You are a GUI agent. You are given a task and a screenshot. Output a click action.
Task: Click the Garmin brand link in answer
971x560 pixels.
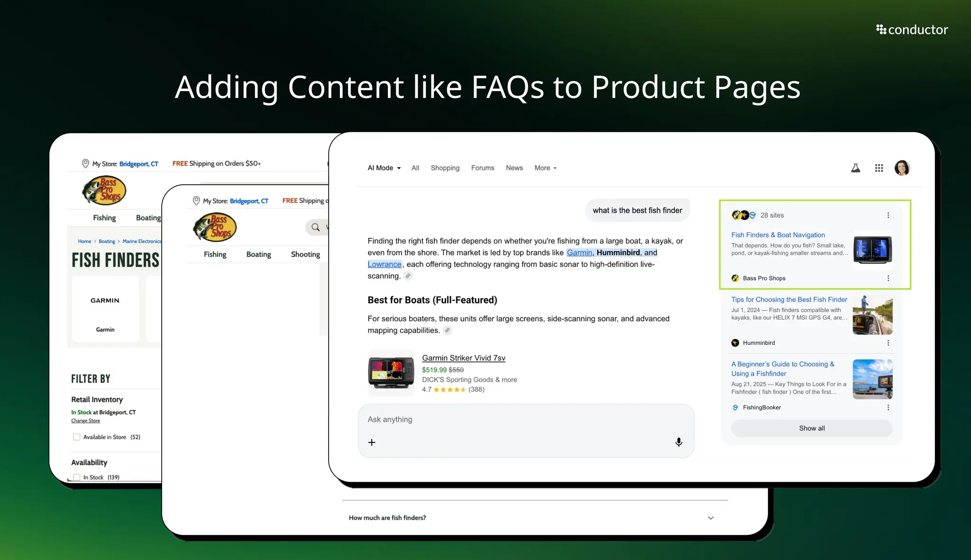click(x=579, y=253)
